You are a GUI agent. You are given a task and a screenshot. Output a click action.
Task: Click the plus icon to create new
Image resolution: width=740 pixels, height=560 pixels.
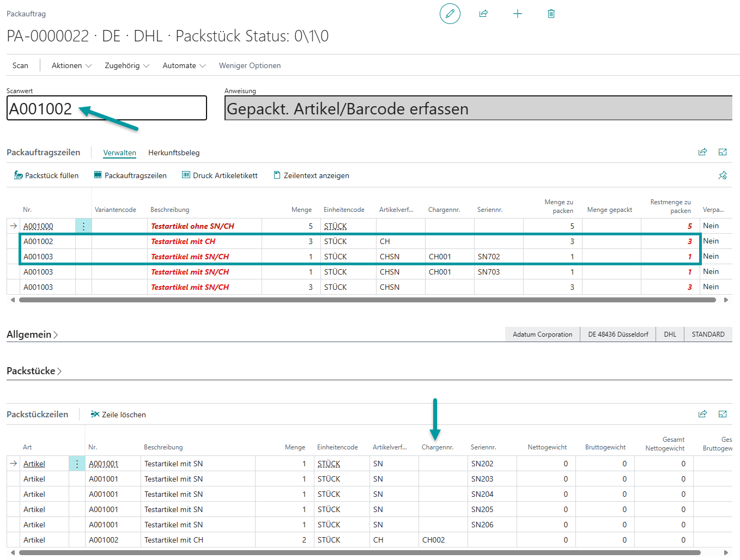click(518, 14)
